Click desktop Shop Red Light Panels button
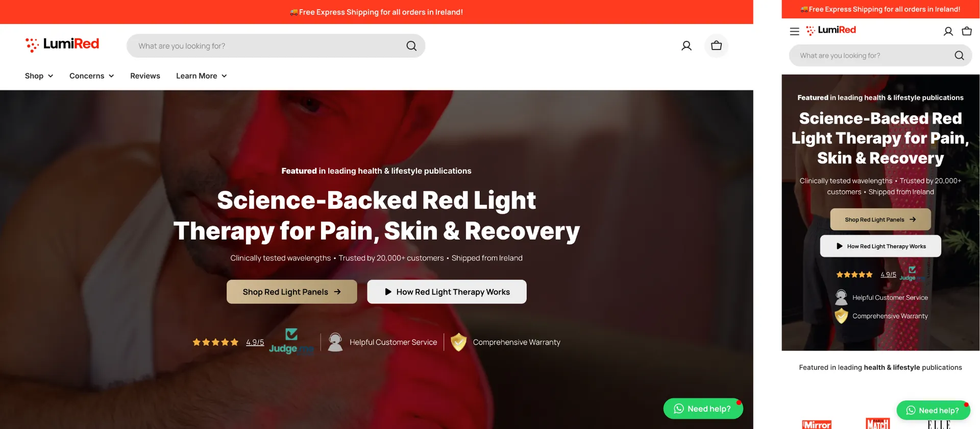This screenshot has width=980, height=429. [291, 292]
